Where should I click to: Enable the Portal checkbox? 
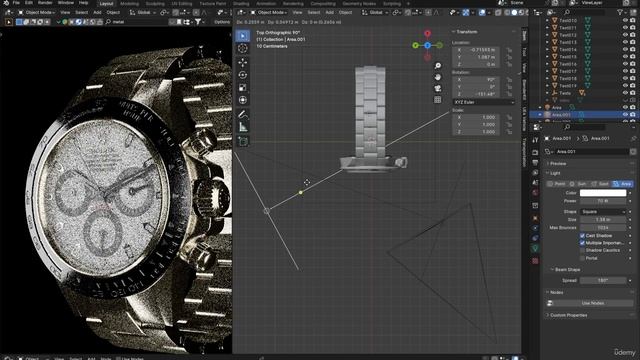click(582, 258)
